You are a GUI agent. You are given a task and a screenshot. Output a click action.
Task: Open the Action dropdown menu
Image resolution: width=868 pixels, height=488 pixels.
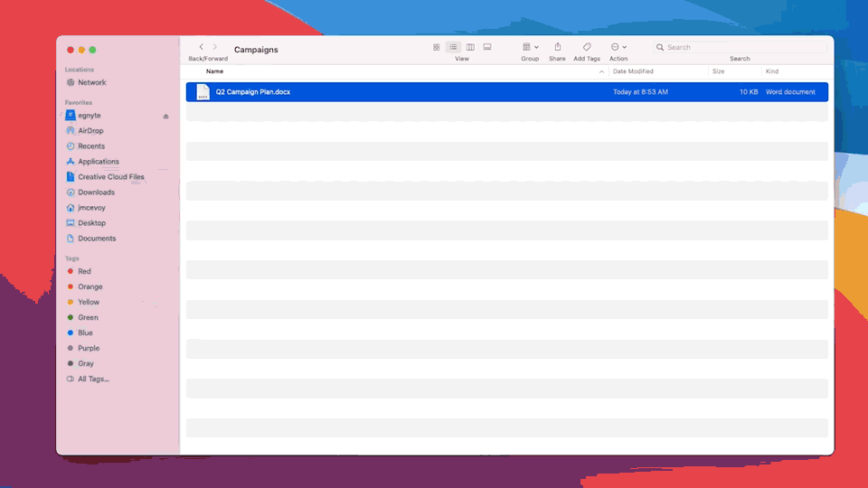pyautogui.click(x=618, y=47)
